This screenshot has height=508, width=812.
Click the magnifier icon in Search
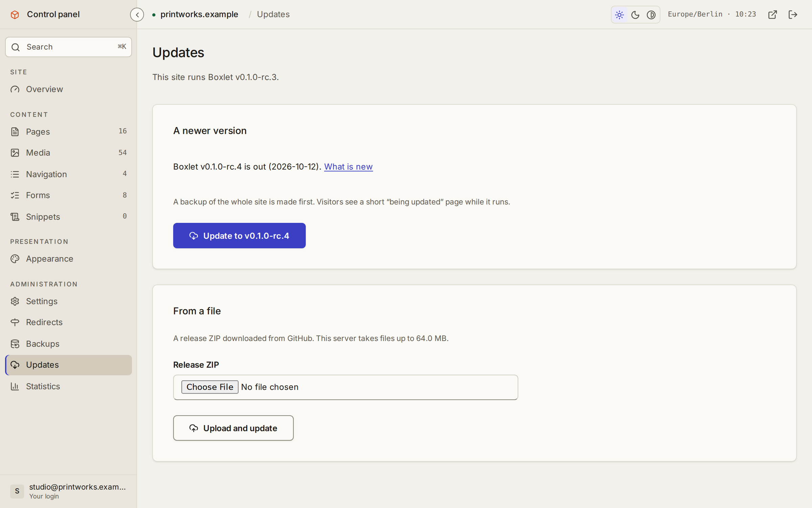click(x=16, y=47)
